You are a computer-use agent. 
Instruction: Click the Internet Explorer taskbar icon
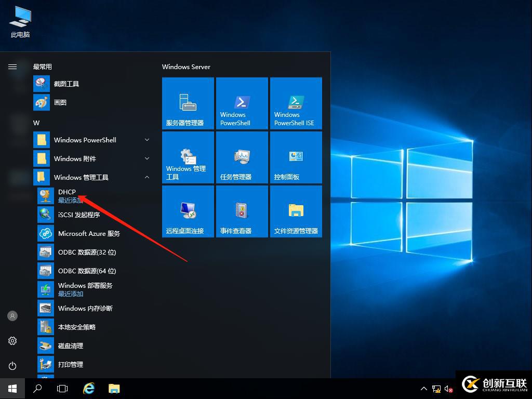(x=89, y=388)
